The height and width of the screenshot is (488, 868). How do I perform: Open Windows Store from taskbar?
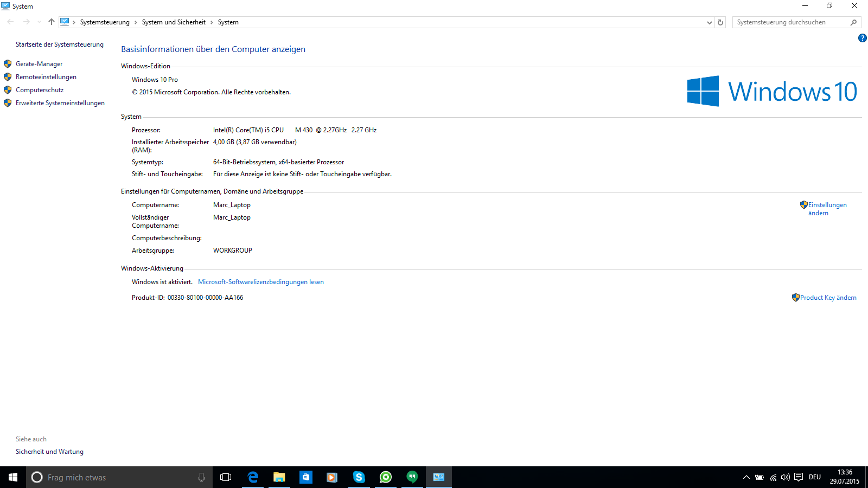coord(306,477)
